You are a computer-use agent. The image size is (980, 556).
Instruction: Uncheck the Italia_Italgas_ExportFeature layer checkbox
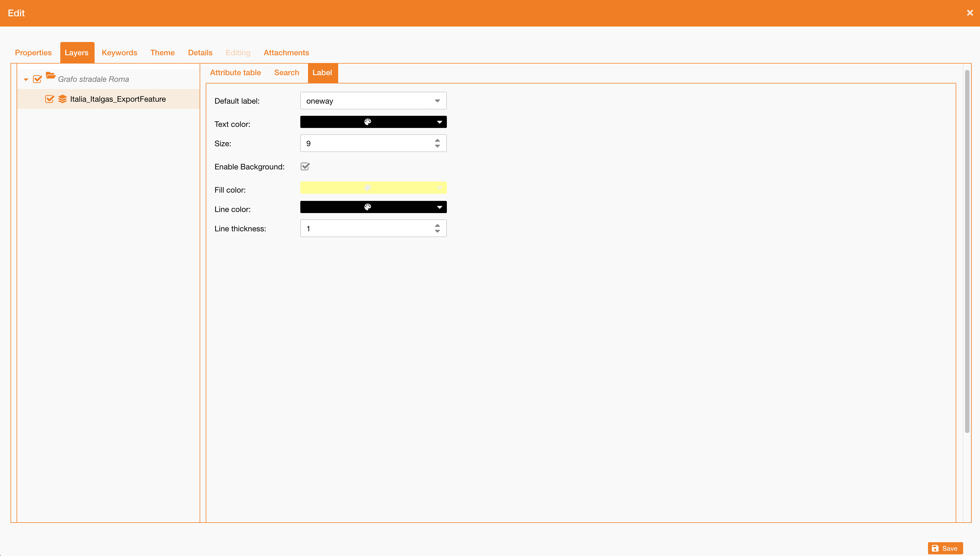coord(49,99)
